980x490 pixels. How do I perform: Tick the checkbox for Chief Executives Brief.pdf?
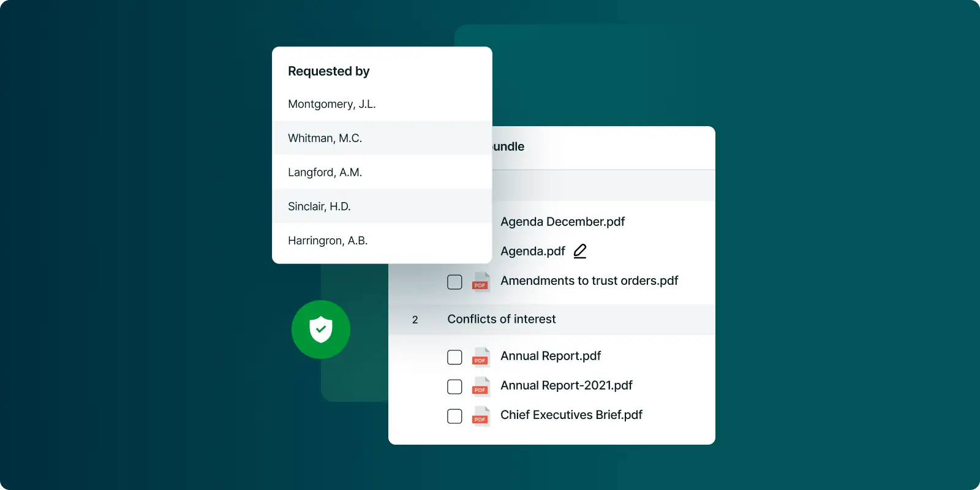pos(454,416)
